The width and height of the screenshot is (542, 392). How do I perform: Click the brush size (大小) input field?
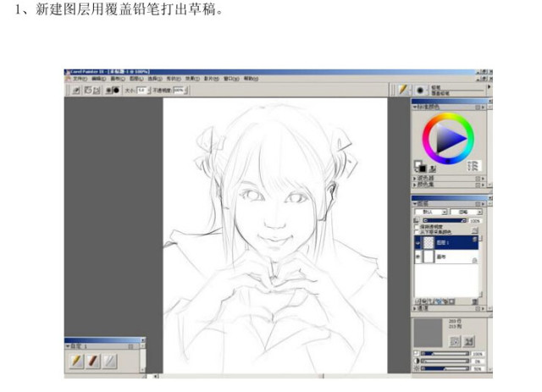[141, 91]
